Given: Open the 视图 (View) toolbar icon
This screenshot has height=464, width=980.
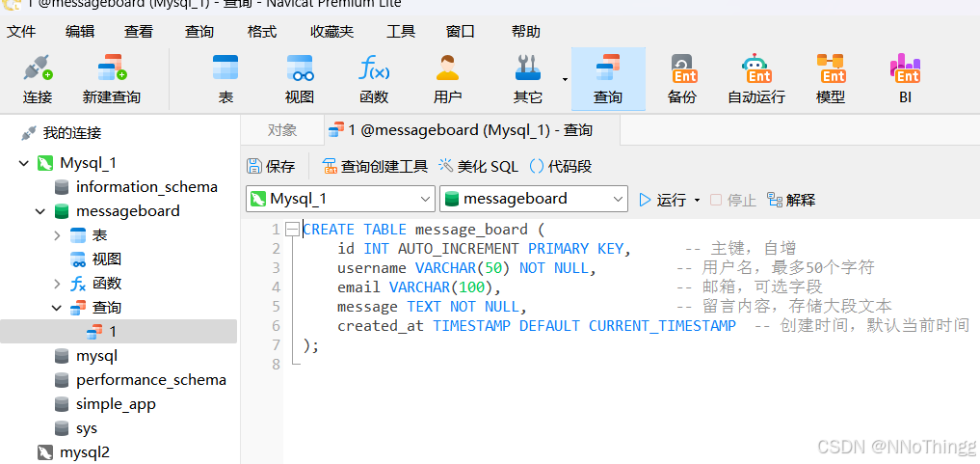Looking at the screenshot, I should click(300, 78).
